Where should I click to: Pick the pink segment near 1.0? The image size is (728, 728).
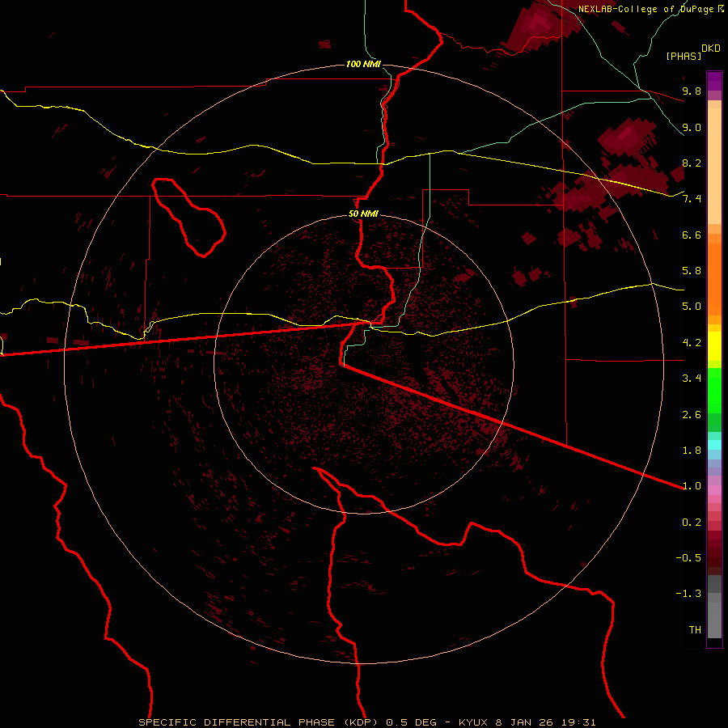click(714, 490)
